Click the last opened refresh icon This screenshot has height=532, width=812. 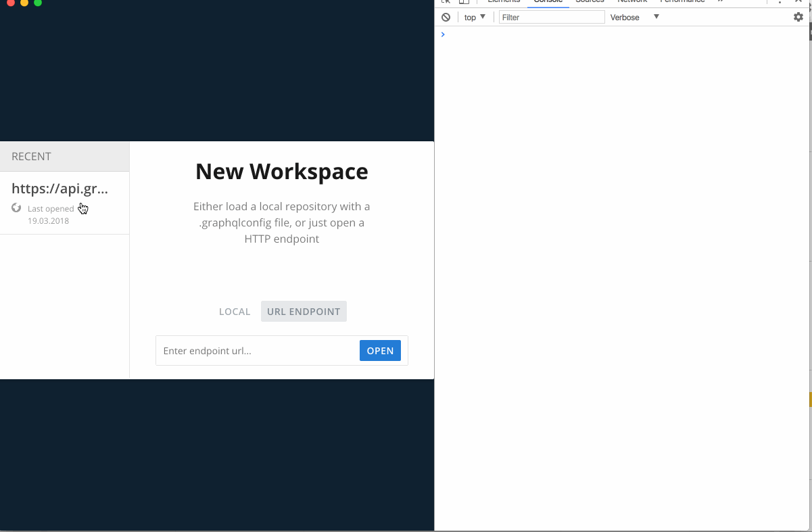point(16,208)
